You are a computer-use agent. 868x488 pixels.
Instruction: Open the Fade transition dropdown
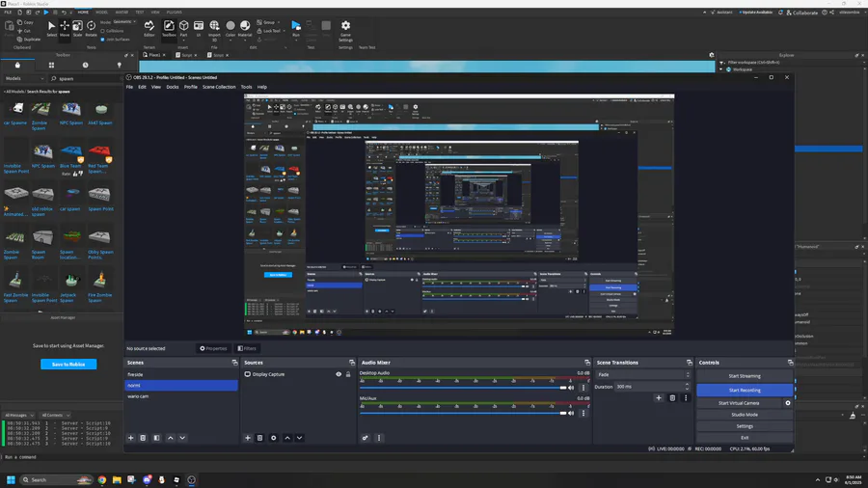(642, 374)
